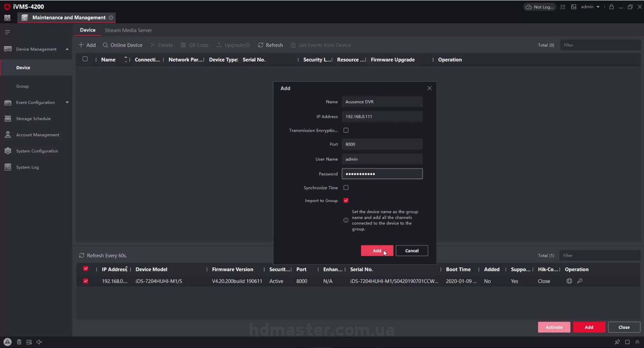Click the Active security status cell
Viewport: 644px width, 348px height.
coord(276,281)
